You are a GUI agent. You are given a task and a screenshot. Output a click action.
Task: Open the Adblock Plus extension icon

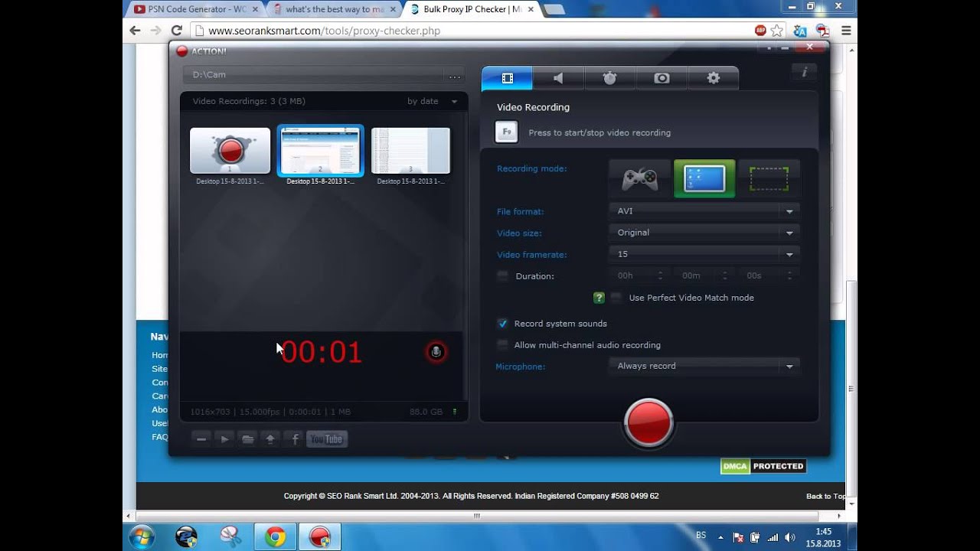[x=761, y=31]
